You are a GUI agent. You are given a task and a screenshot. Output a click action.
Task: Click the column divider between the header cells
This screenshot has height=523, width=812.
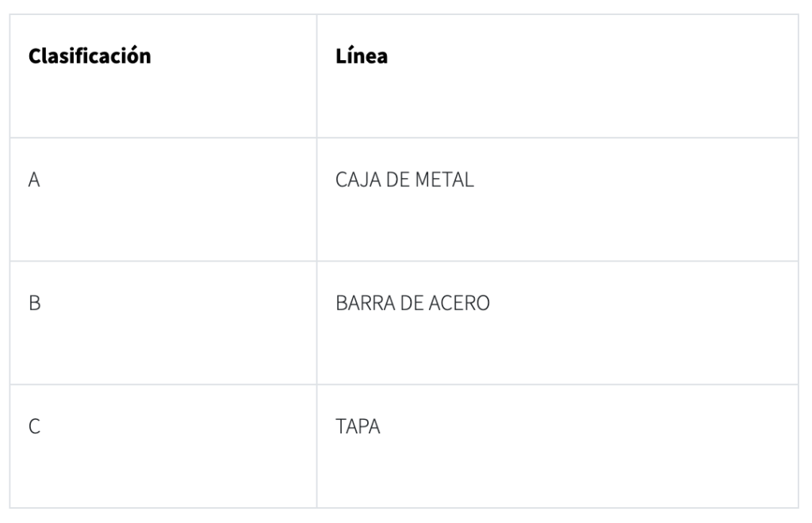(x=316, y=75)
